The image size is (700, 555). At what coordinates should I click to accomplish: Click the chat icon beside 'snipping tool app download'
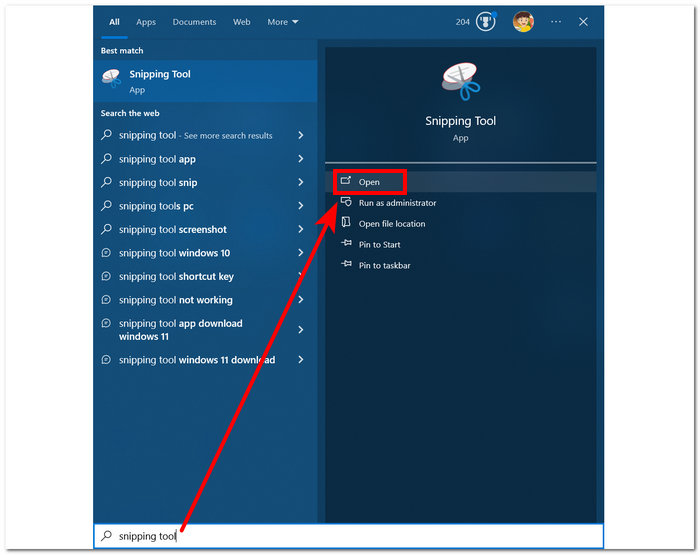[x=106, y=323]
